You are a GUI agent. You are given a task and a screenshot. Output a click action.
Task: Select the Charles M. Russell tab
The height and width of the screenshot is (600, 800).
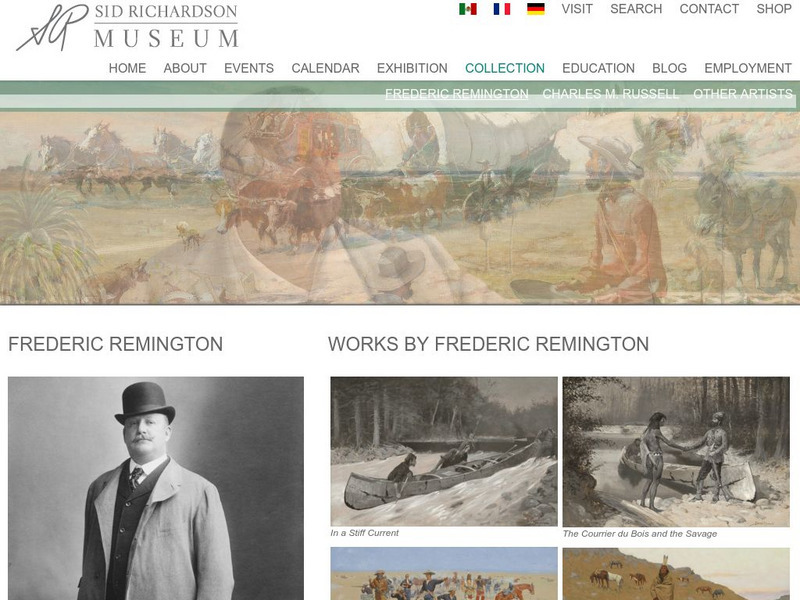(611, 94)
